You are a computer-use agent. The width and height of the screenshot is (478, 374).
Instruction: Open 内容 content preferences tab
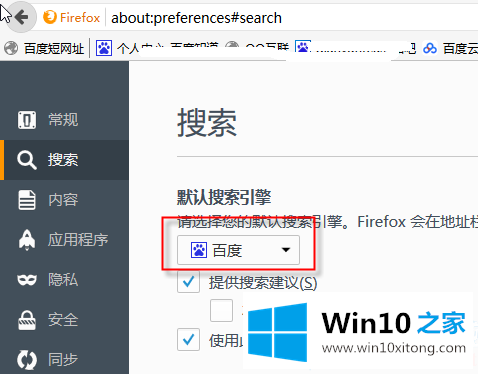(x=64, y=200)
